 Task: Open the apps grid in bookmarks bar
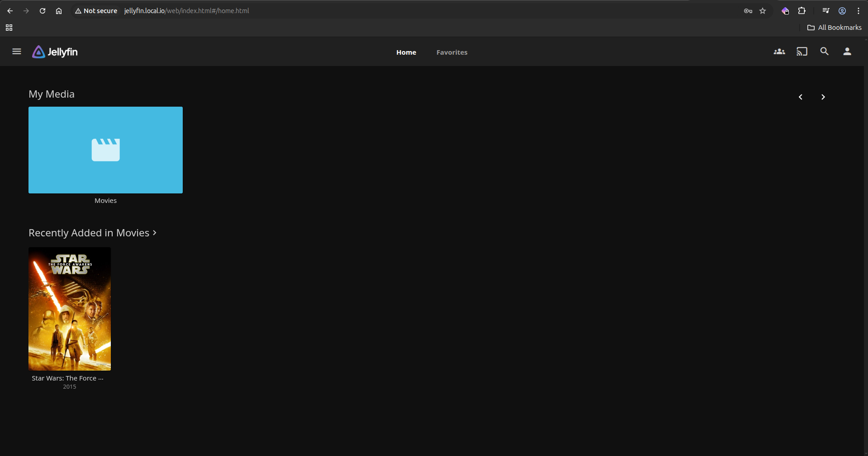9,28
